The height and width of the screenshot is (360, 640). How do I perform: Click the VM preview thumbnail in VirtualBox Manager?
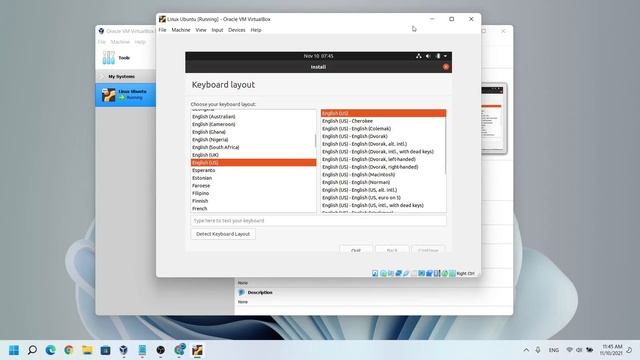point(493,118)
